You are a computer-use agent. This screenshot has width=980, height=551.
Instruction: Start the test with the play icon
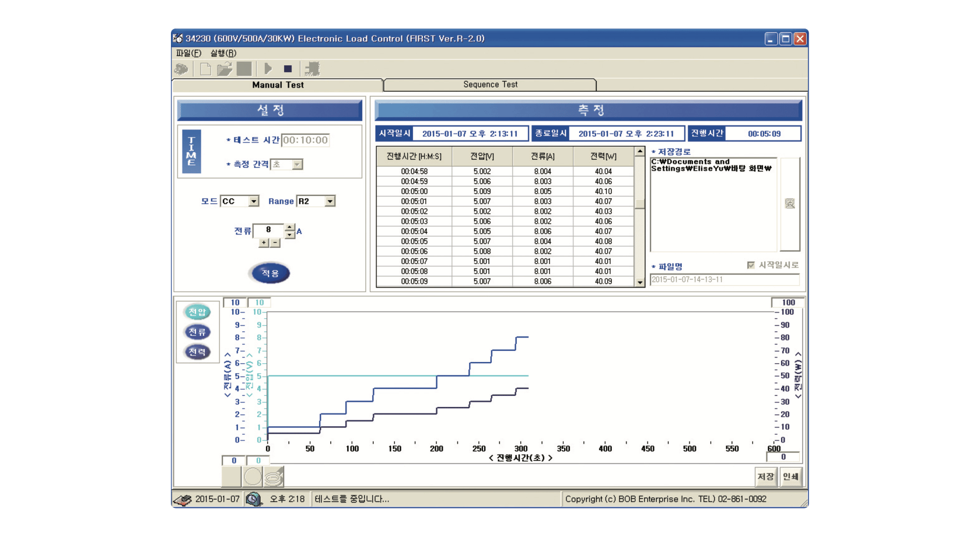268,69
